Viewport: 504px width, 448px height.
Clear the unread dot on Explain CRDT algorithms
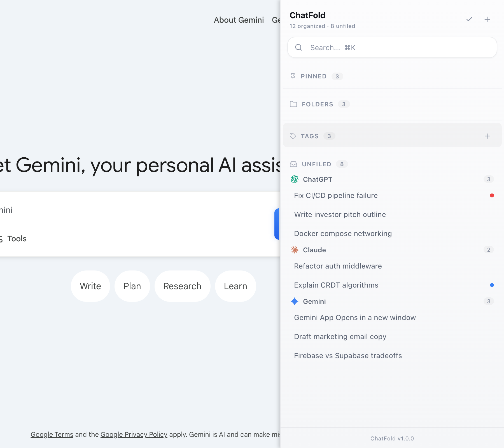(x=492, y=285)
